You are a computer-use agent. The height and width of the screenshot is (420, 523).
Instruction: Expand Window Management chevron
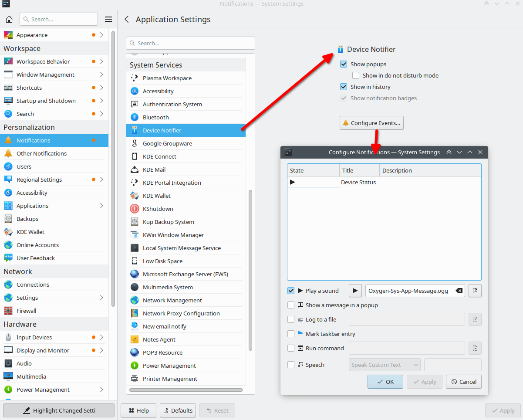click(101, 75)
